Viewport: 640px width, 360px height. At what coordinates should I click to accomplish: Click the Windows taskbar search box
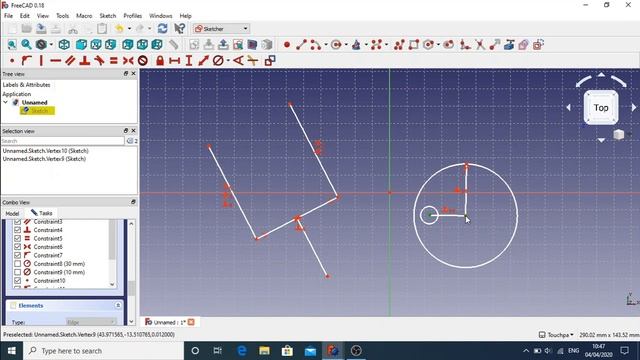tap(103, 351)
